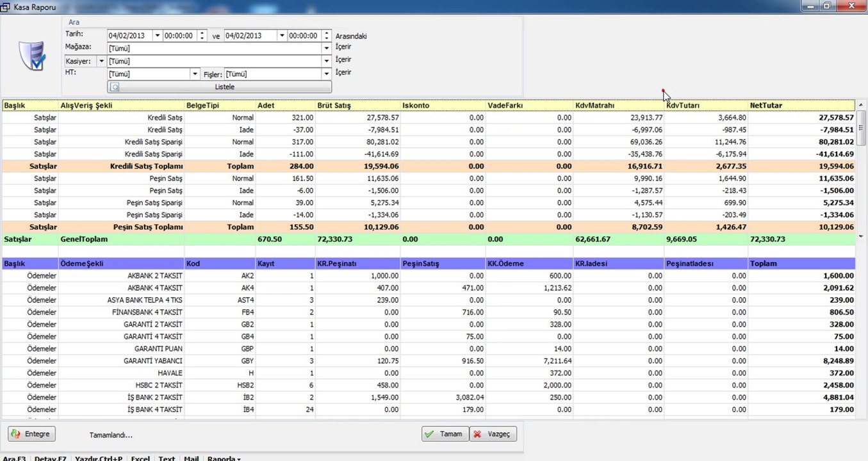This screenshot has height=461, width=868.
Task: Select the AKBANK 2 TAKSİT payment row
Action: pyautogui.click(x=429, y=275)
